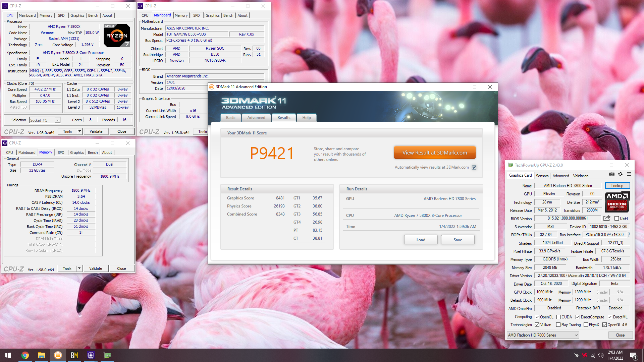644x362 pixels.
Task: Click Tools button in CPU-Z CPU window
Action: (x=67, y=131)
